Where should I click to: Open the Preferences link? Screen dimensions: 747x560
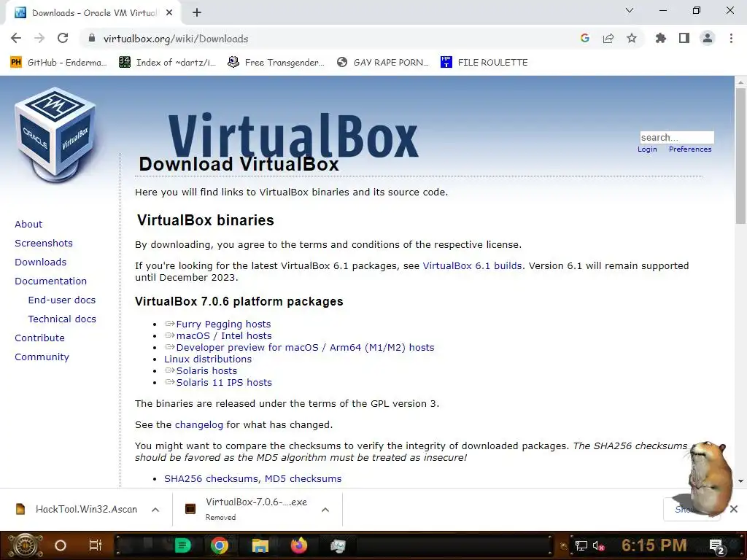click(690, 149)
